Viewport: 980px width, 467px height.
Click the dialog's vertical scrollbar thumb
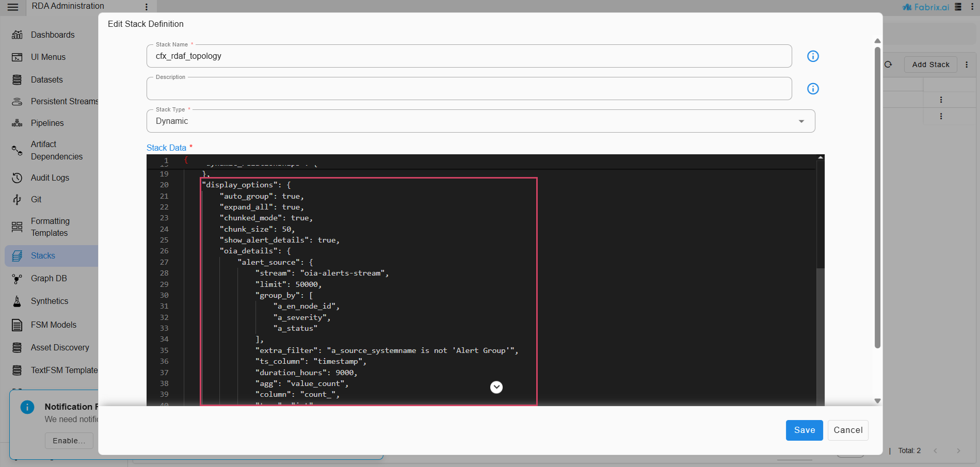(x=877, y=198)
